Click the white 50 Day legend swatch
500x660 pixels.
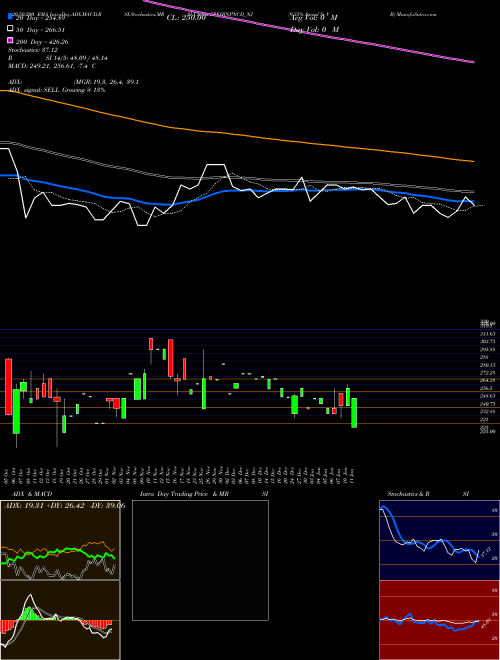pos(11,29)
